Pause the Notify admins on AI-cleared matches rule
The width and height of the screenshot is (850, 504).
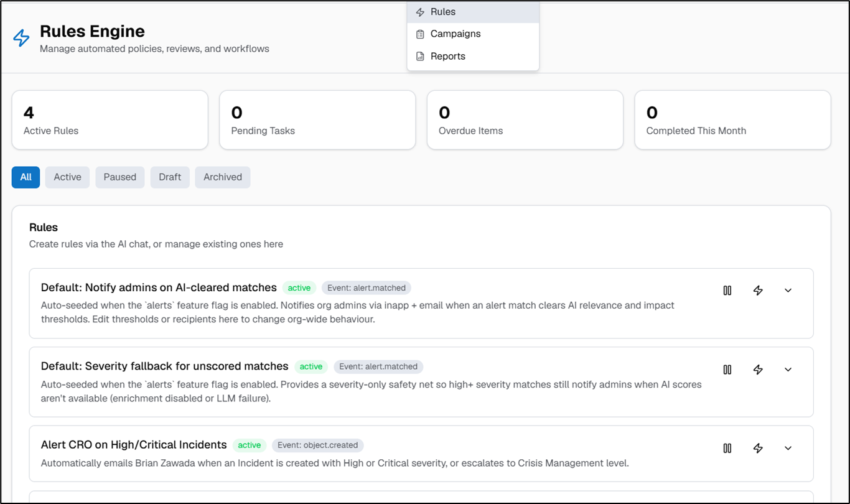pos(727,291)
